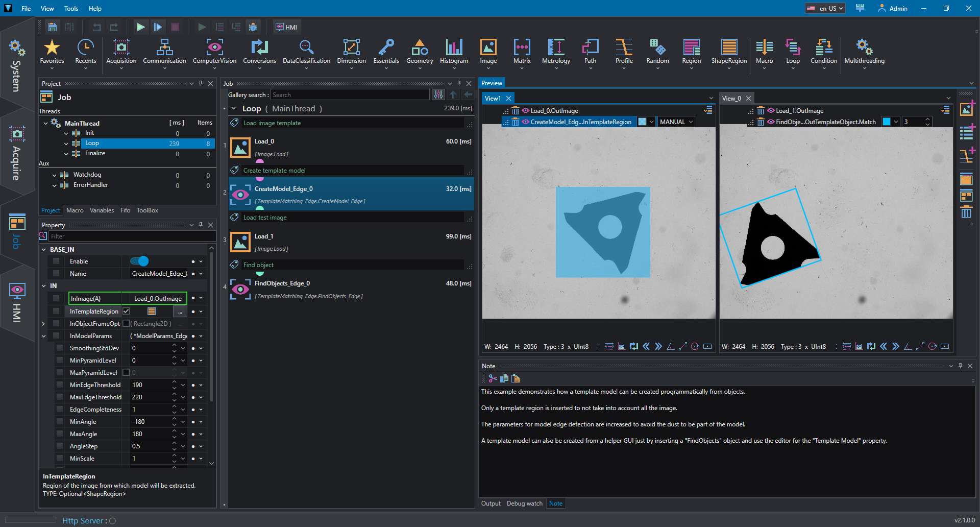Open the en-US language dropdown
Screen dimensions: 980x527
click(x=825, y=8)
